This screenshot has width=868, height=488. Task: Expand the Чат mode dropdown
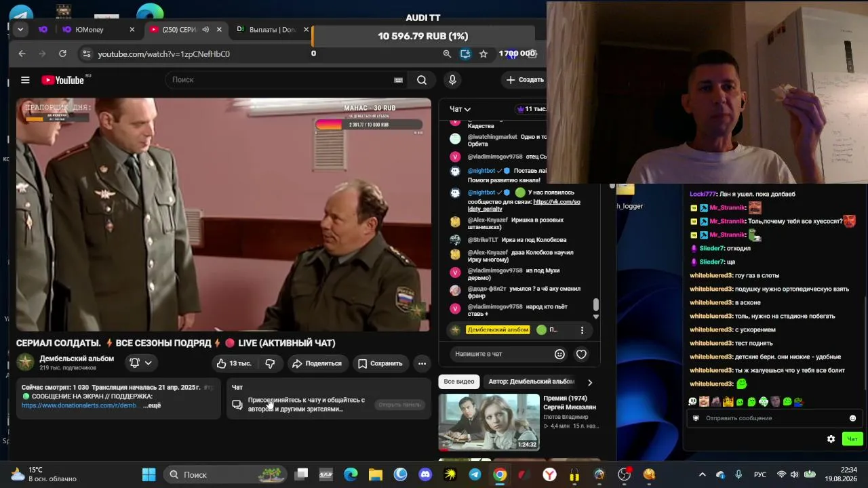pos(460,109)
